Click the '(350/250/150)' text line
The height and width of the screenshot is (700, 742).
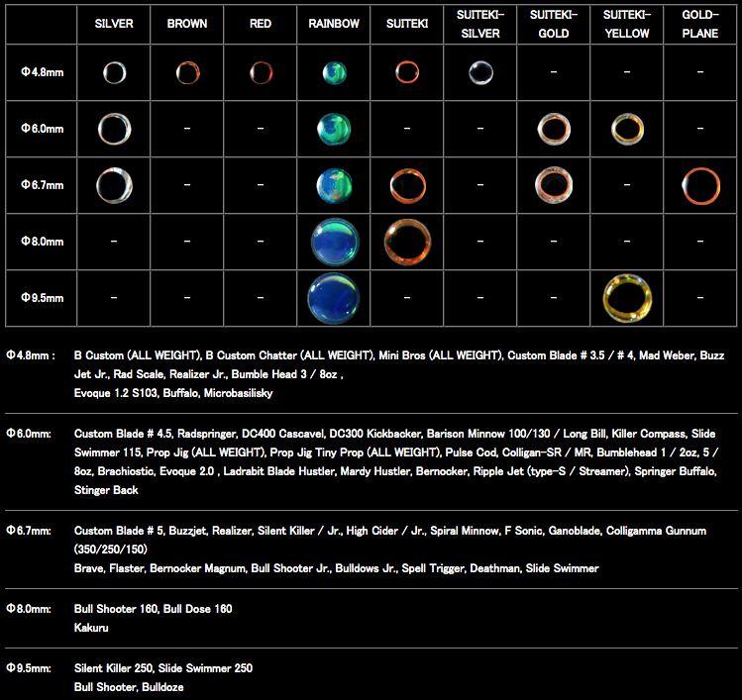111,550
